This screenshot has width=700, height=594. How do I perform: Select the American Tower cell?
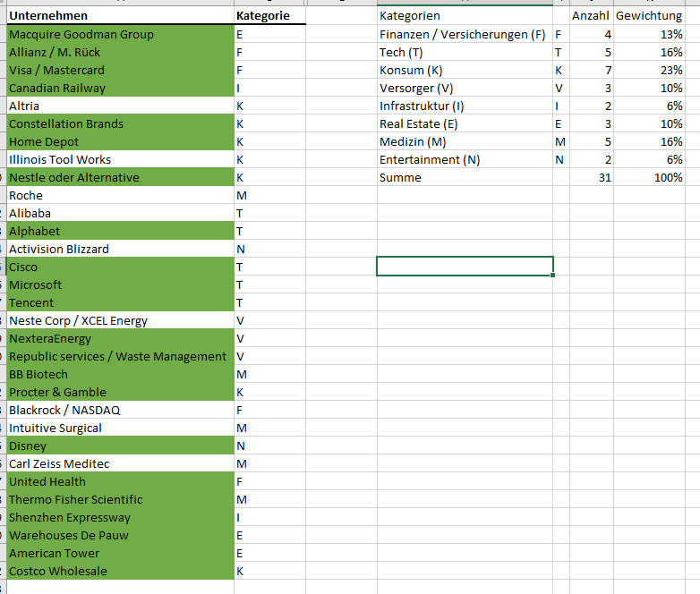pyautogui.click(x=121, y=553)
